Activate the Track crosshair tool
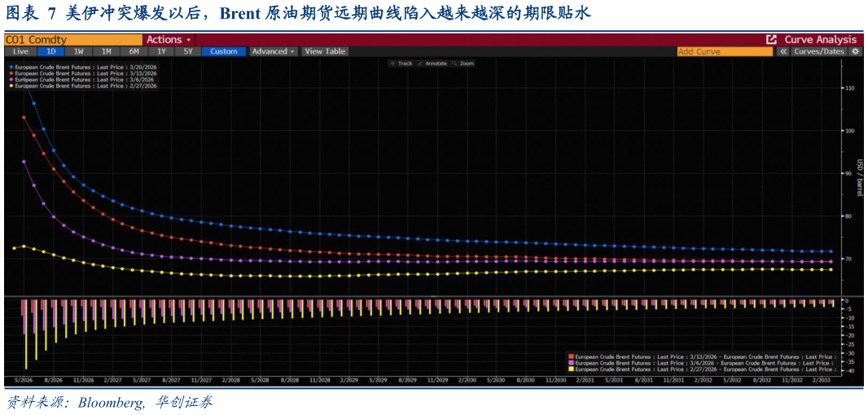Screen dimensions: 868x415 (402, 63)
